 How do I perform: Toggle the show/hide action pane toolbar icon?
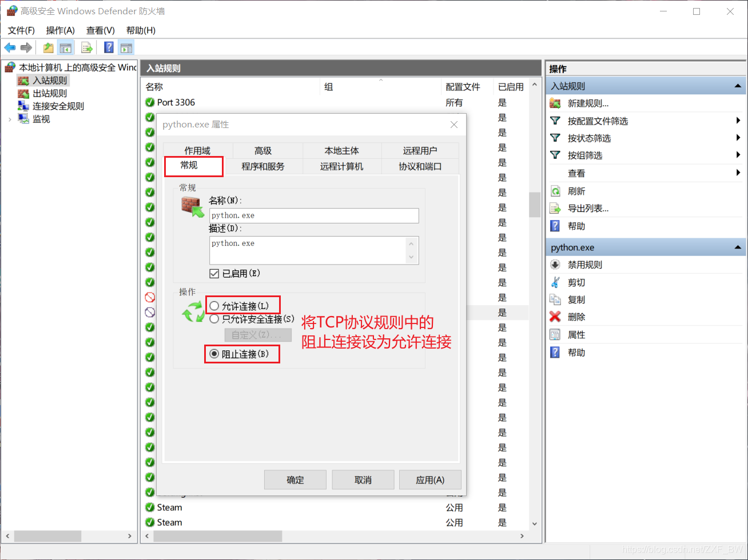tap(126, 48)
